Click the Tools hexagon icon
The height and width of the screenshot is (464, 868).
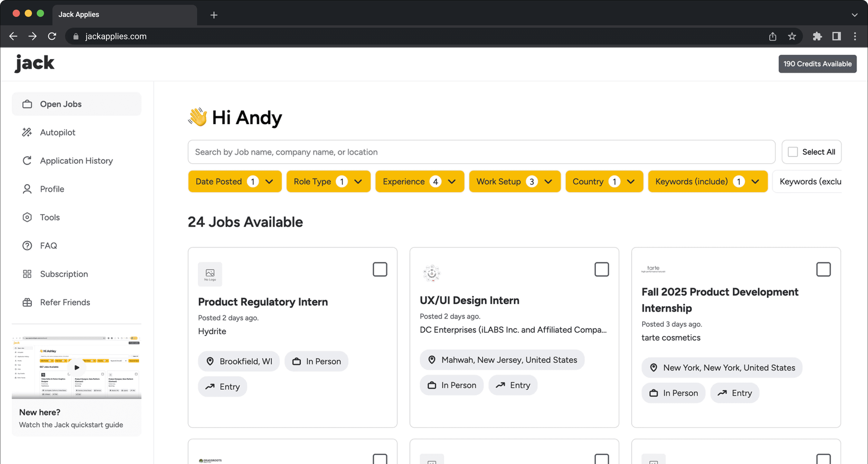27,217
